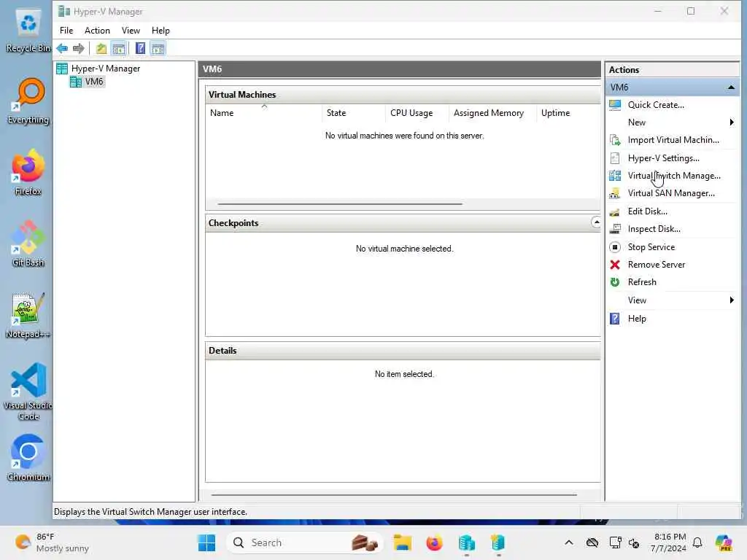Open Inspect Disk action
747x560 pixels.
[654, 229]
